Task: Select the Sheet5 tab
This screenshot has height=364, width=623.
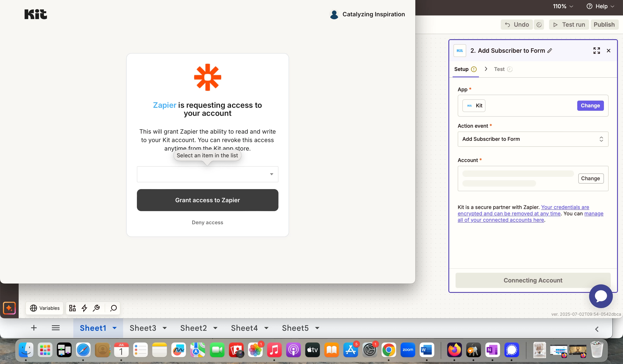Action: 295,328
